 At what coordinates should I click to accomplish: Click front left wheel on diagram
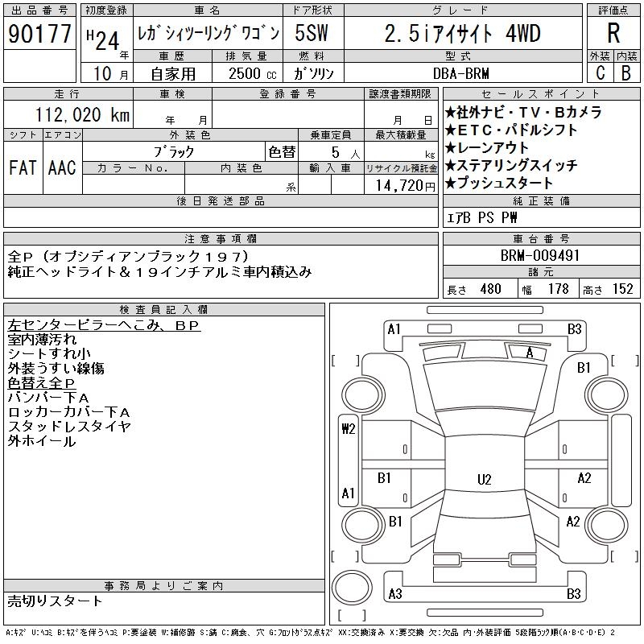pos(362,395)
